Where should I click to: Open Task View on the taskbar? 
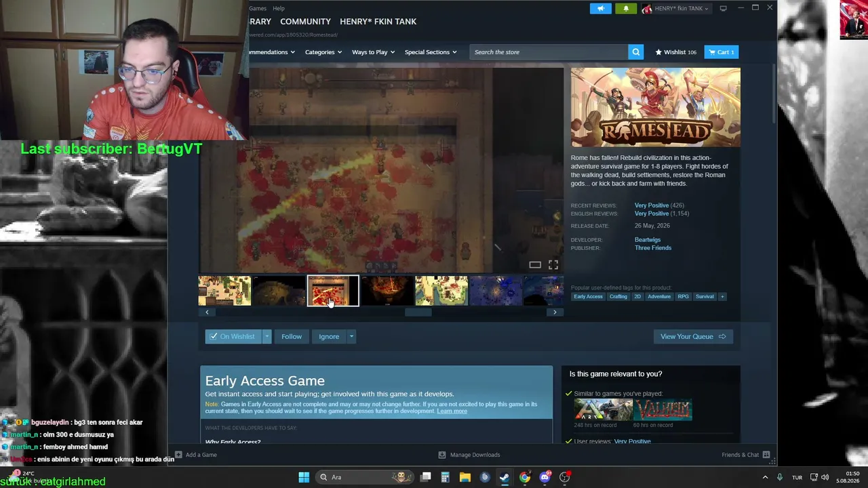(425, 477)
